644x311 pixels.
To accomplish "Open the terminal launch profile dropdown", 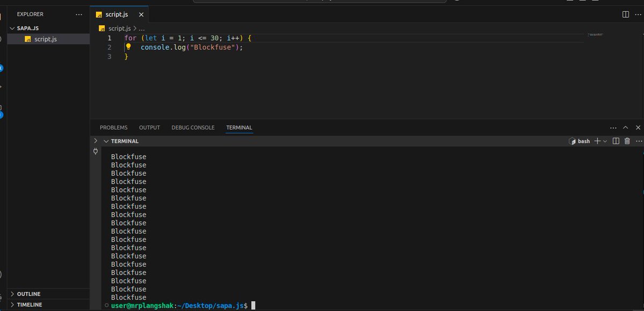I will [605, 141].
